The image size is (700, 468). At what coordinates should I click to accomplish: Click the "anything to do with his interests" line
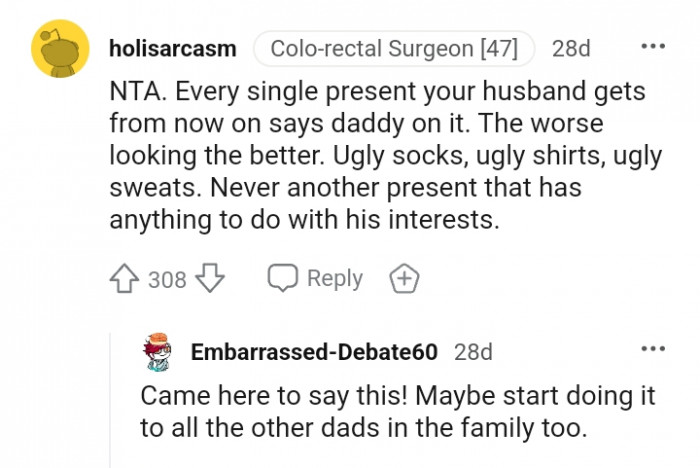click(304, 220)
